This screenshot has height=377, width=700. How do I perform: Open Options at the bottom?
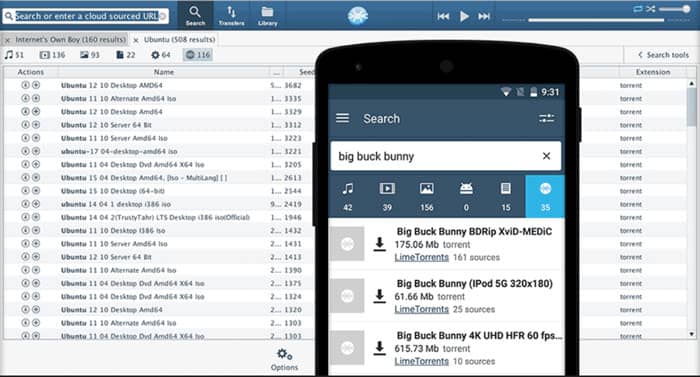tap(284, 360)
